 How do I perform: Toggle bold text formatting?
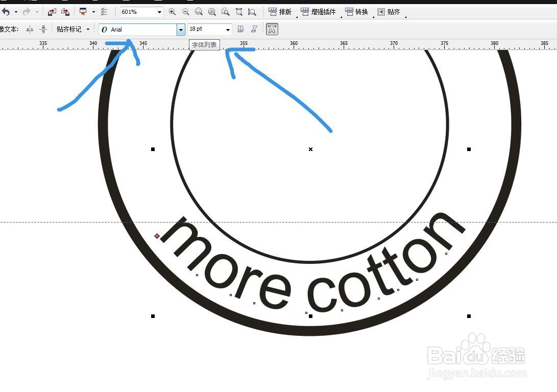click(x=240, y=29)
